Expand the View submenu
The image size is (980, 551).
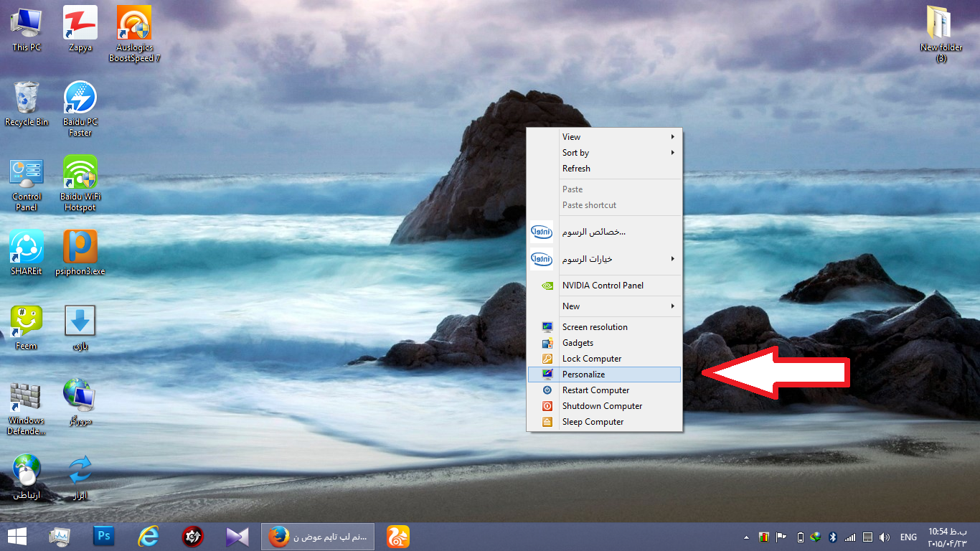tap(604, 137)
